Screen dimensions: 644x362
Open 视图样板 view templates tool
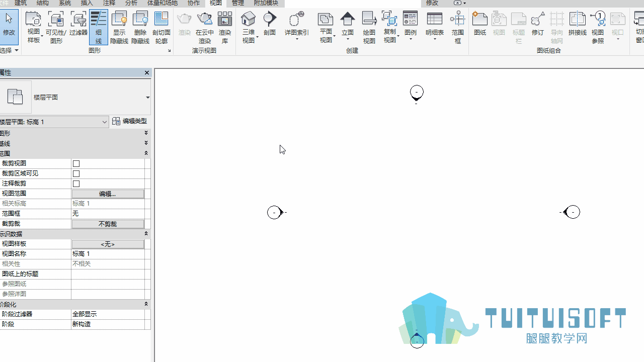click(x=33, y=28)
